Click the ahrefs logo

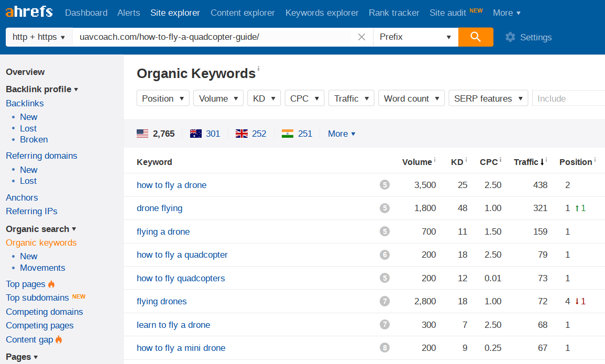point(29,12)
